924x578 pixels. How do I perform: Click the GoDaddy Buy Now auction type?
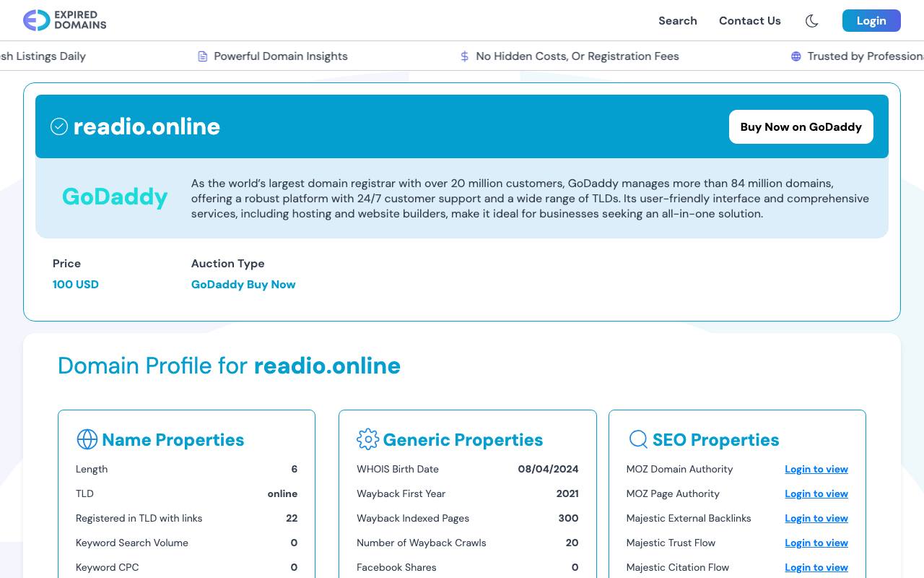[243, 284]
